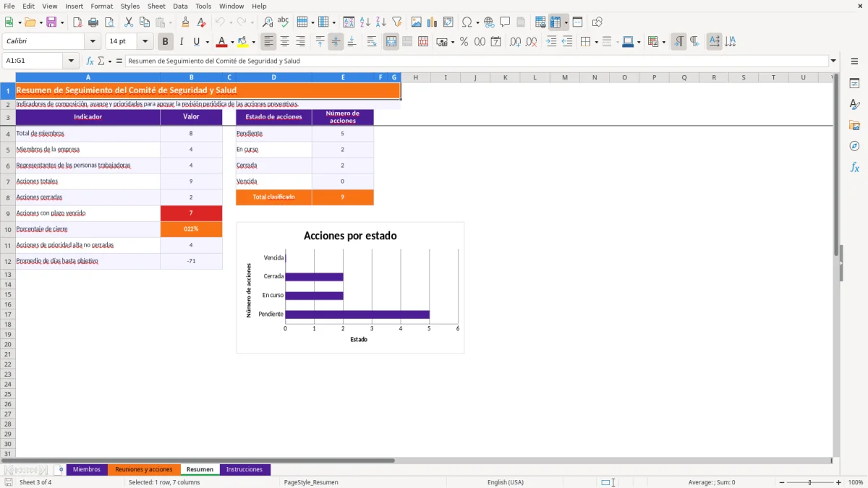This screenshot has height=488, width=868.
Task: Center text horizontally
Action: click(285, 42)
